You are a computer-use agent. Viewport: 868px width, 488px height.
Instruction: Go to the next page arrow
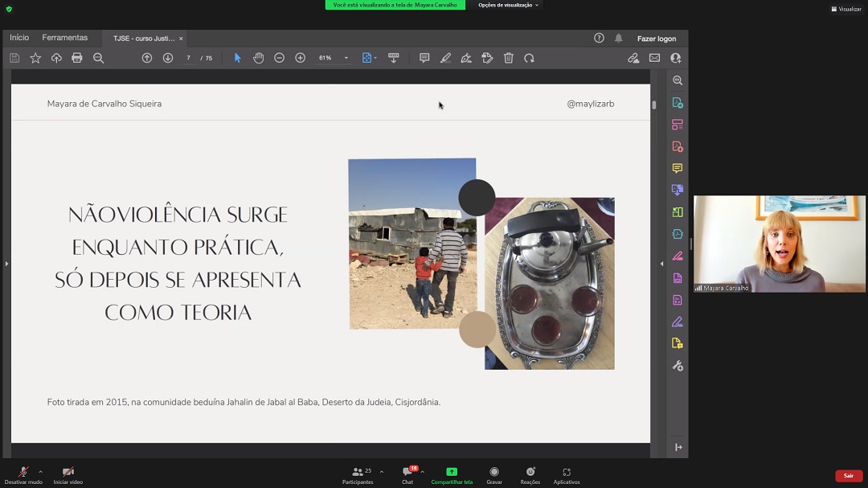(168, 58)
